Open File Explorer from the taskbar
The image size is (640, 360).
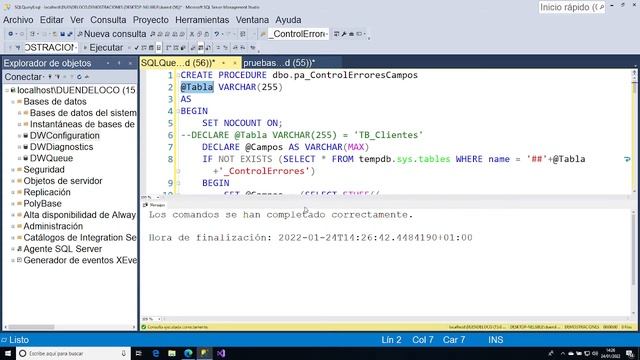click(x=172, y=353)
